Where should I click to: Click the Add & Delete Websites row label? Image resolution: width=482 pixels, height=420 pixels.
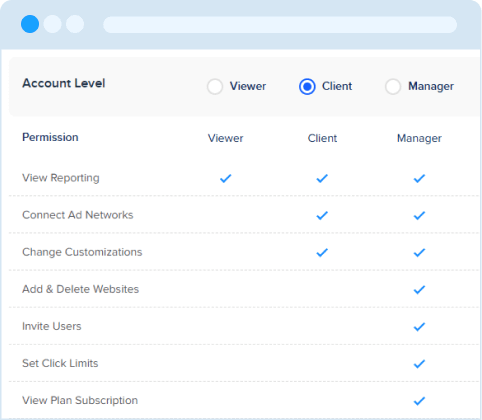click(80, 289)
